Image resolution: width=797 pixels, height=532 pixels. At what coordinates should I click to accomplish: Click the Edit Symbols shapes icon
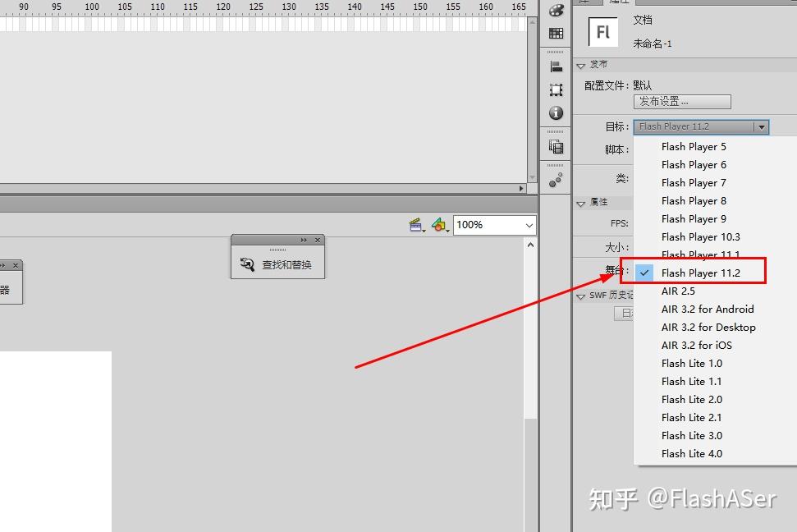pyautogui.click(x=439, y=225)
